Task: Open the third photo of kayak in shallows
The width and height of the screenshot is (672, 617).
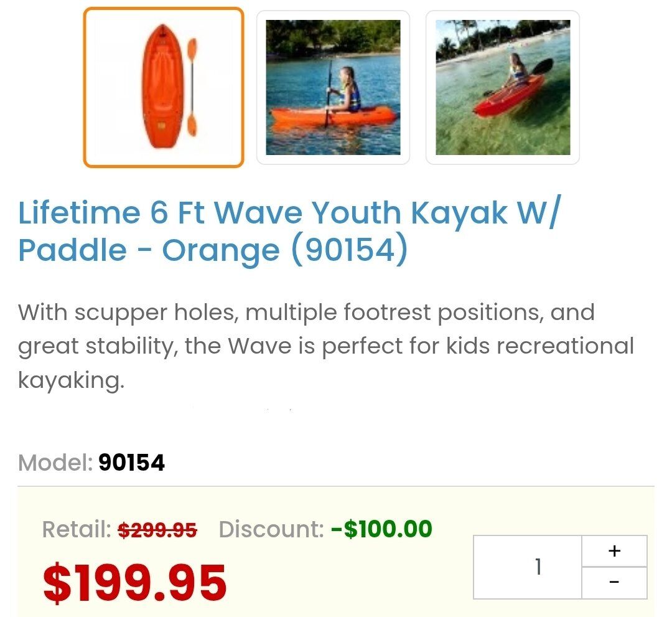Action: [x=503, y=87]
